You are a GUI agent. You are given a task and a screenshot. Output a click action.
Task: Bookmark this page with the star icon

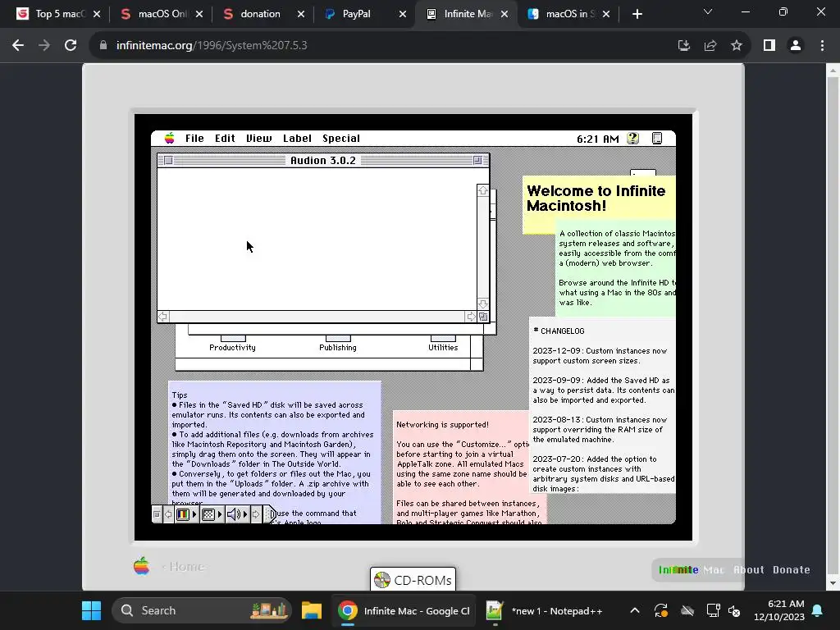click(x=737, y=46)
